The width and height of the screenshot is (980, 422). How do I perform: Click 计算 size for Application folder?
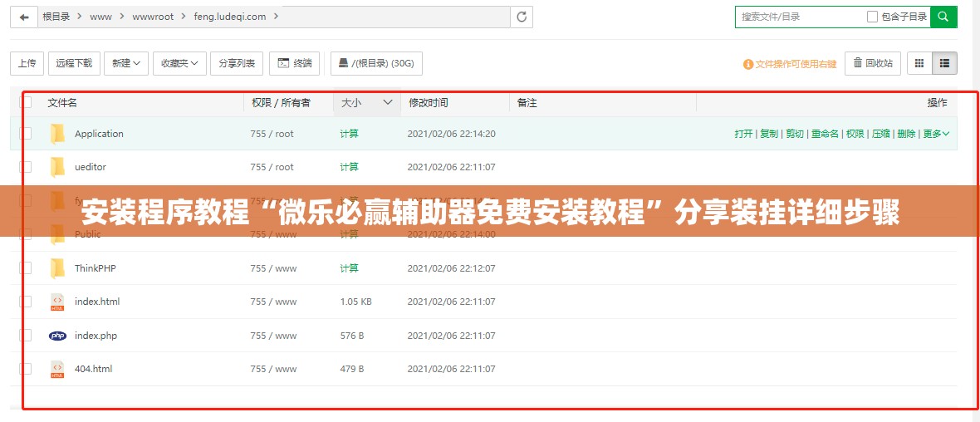coord(350,134)
